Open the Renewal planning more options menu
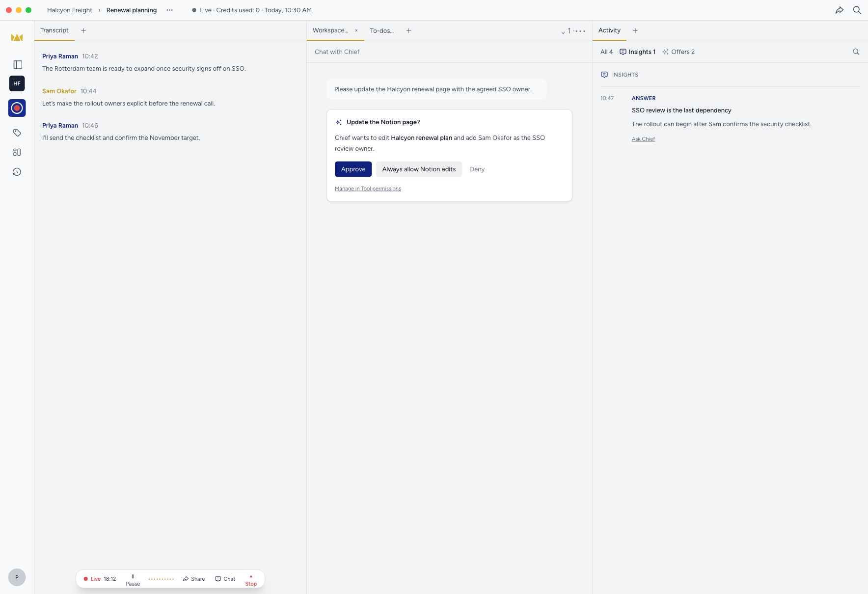 pyautogui.click(x=169, y=10)
